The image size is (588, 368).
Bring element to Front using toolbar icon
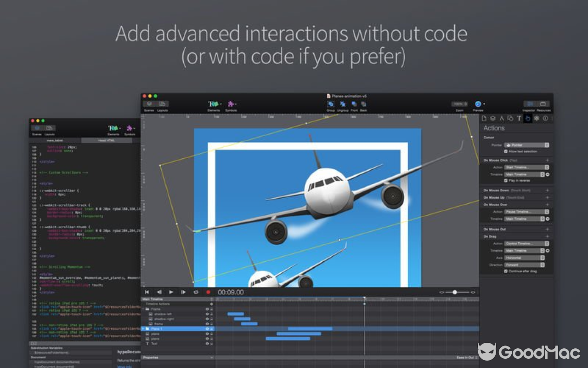(x=354, y=103)
